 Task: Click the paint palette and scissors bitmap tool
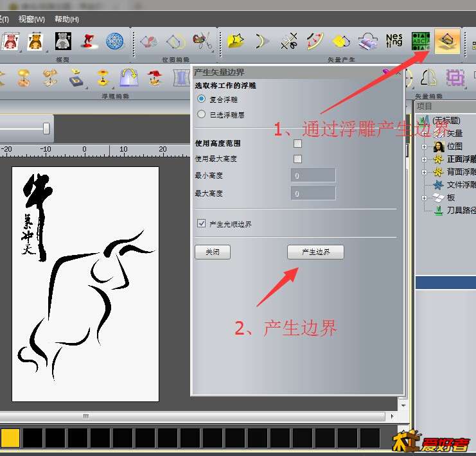(202, 41)
